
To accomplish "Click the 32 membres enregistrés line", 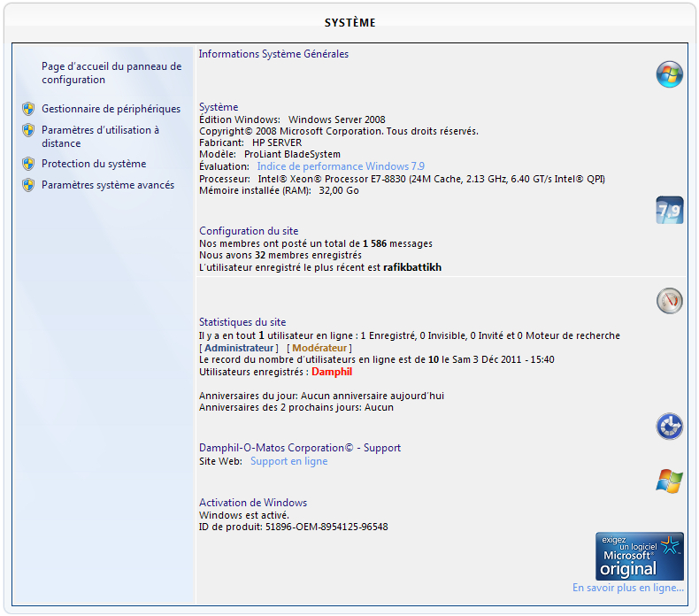I will click(280, 256).
